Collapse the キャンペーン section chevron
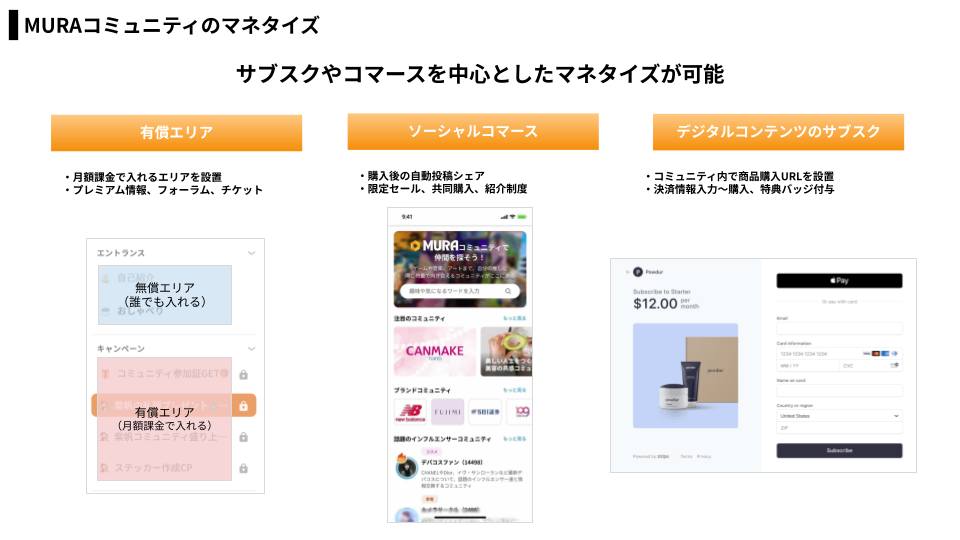Viewport: 960px width, 540px height. [251, 349]
